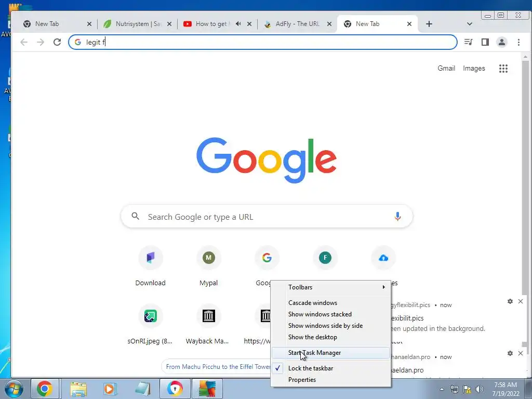Close the AdFly tab
This screenshot has width=532, height=399.
click(329, 24)
